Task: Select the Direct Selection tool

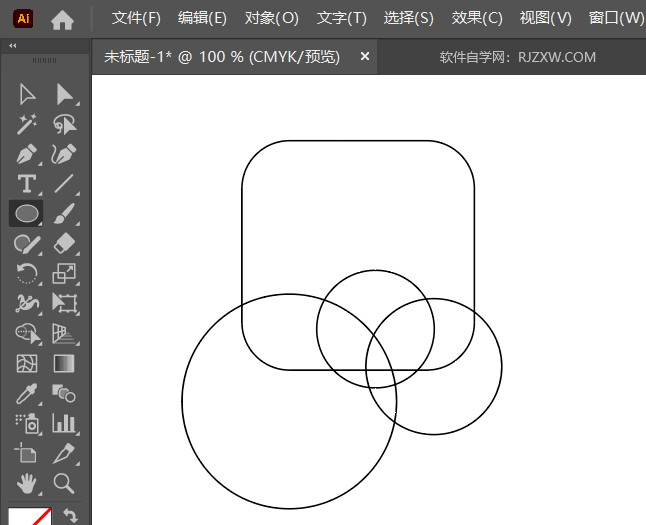Action: (65, 95)
